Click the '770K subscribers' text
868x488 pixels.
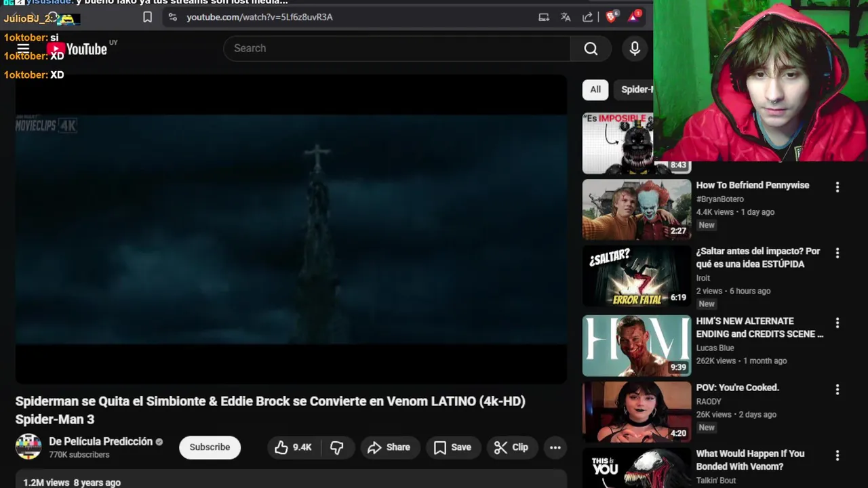[x=79, y=455]
